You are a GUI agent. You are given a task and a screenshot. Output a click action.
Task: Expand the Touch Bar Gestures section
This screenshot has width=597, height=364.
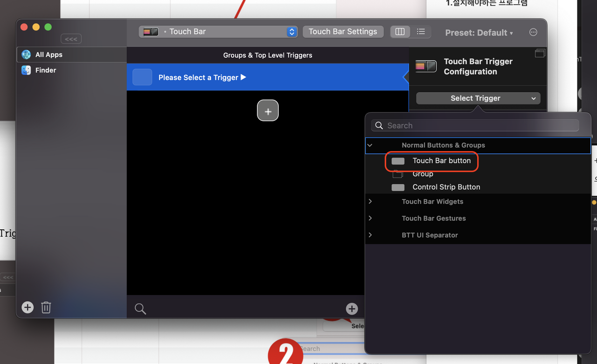[x=370, y=218]
